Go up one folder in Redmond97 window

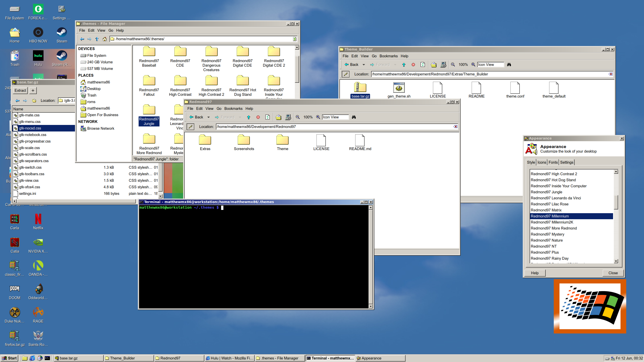click(x=249, y=117)
